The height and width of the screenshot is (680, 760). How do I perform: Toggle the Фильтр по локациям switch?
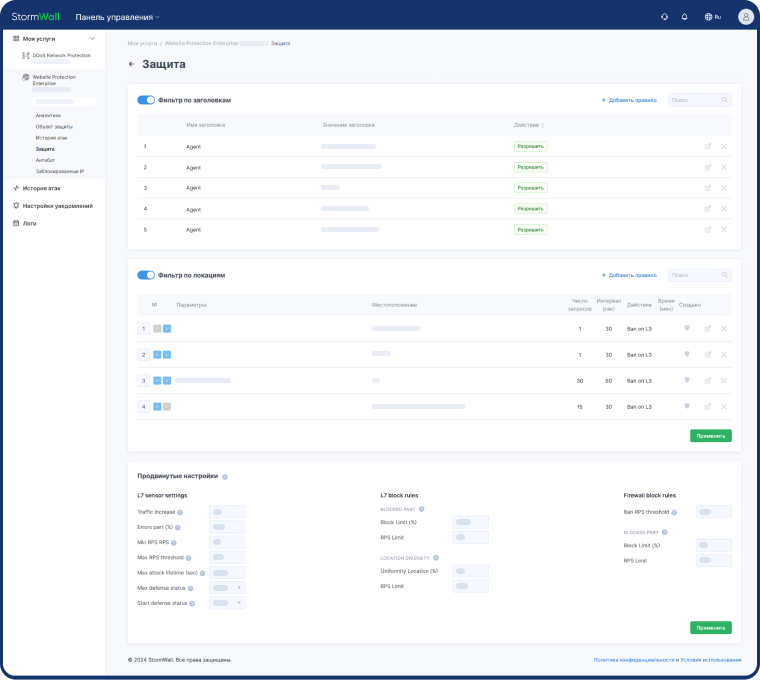[x=146, y=275]
